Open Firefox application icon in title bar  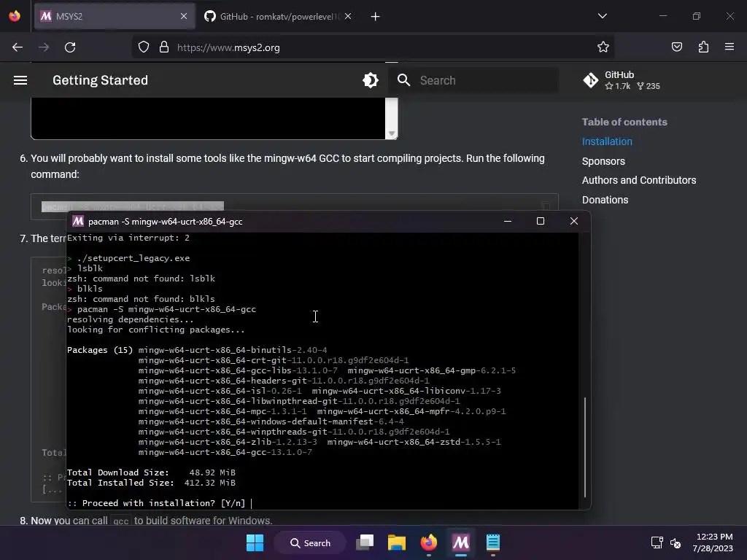pyautogui.click(x=15, y=16)
